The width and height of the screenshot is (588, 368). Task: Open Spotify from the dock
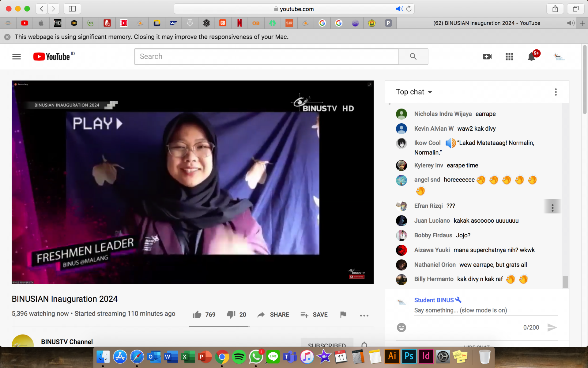click(239, 357)
